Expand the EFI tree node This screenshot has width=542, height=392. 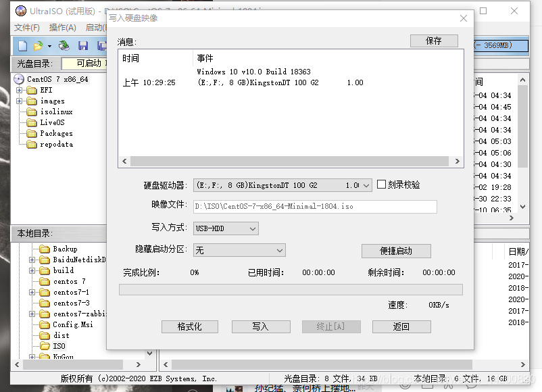(x=20, y=90)
